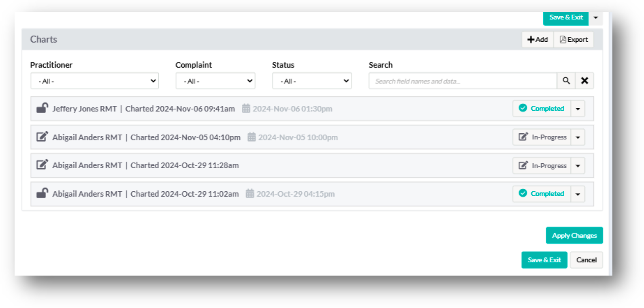
Task: Click the unlock icon on Oct-29 11:02am chart
Action: coord(42,193)
